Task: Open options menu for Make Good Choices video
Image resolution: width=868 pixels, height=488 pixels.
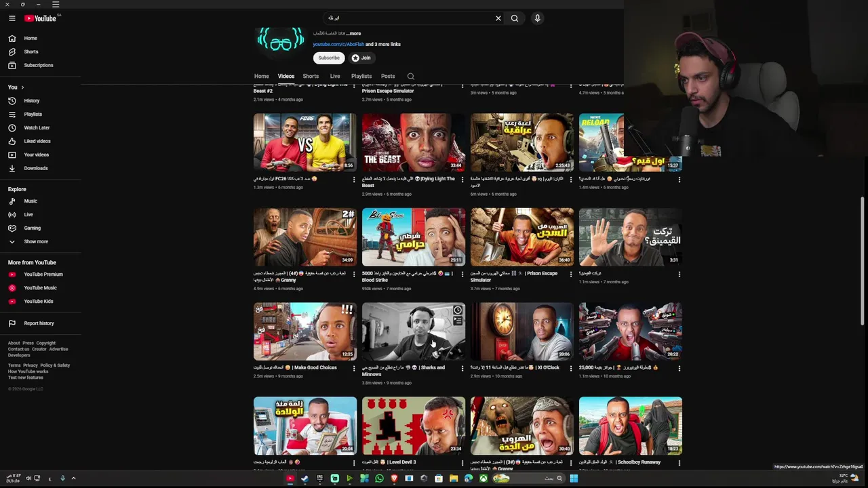Action: click(353, 369)
